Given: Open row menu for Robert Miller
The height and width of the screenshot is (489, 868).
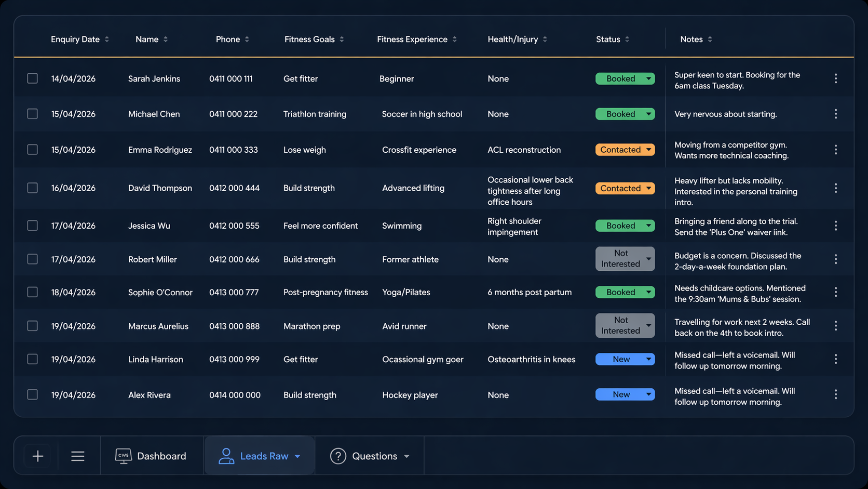Looking at the screenshot, I should point(835,259).
